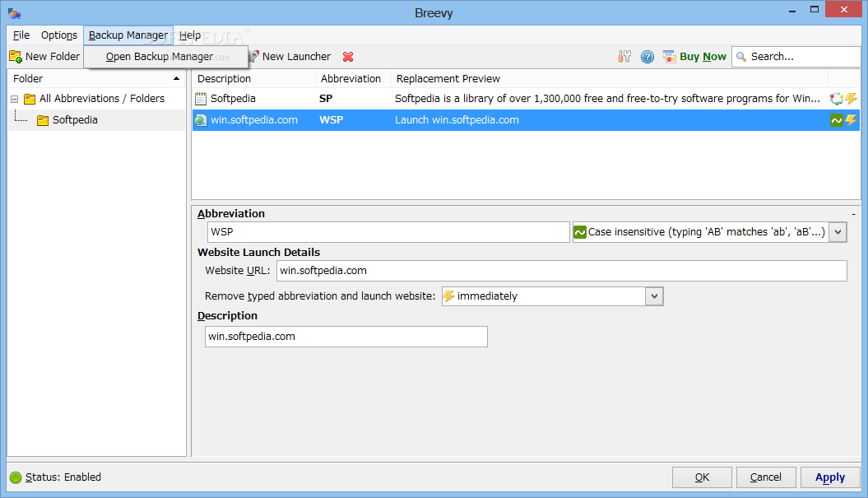Open the Help menu

190,35
